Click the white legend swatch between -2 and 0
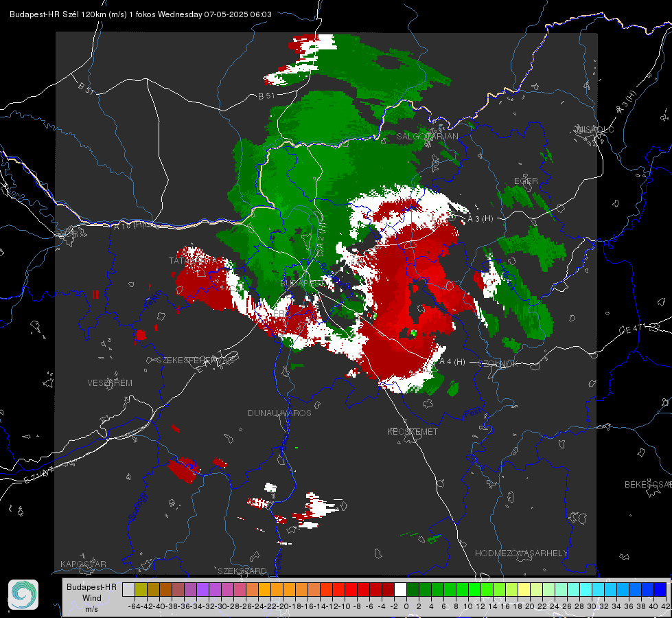 [400, 589]
